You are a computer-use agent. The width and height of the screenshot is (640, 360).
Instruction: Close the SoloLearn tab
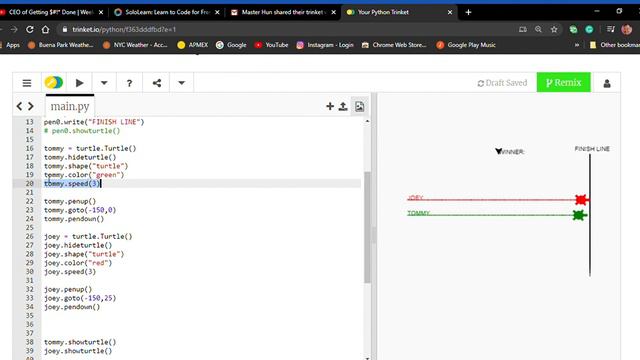(x=217, y=12)
